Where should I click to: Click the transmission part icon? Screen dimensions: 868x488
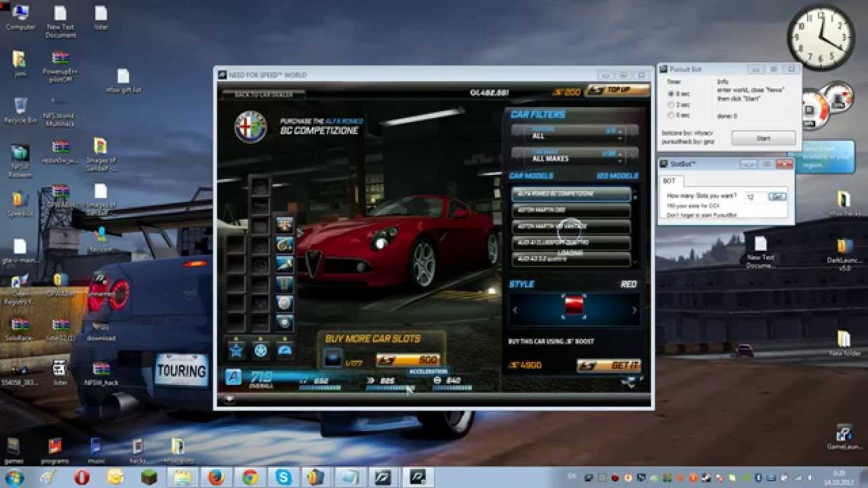[x=285, y=264]
